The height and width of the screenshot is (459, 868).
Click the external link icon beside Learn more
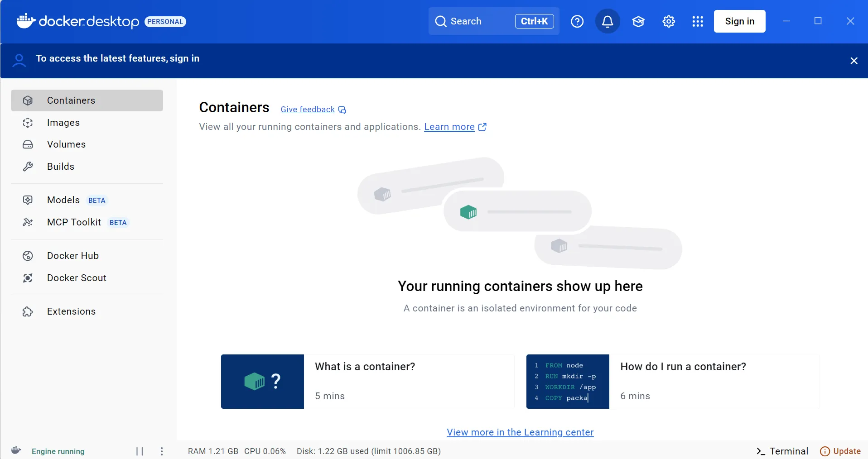coord(482,127)
